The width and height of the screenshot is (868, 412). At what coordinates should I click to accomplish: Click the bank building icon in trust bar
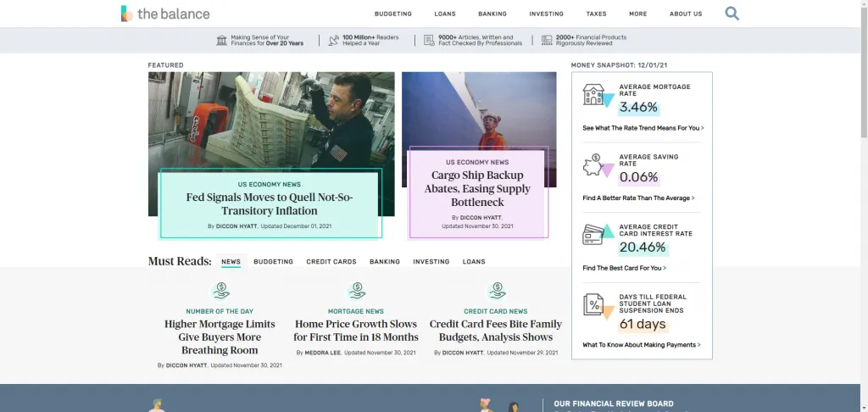pyautogui.click(x=222, y=41)
